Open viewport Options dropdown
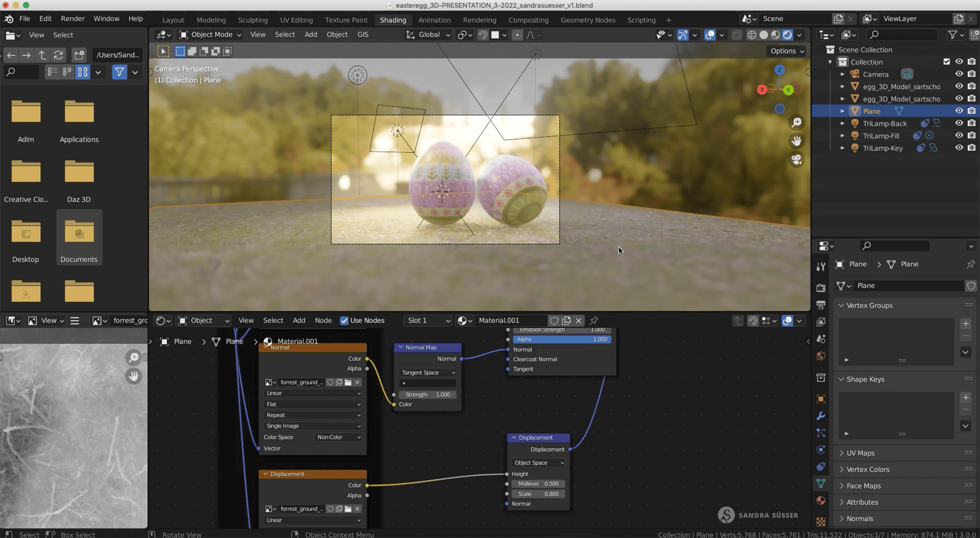 [x=787, y=51]
